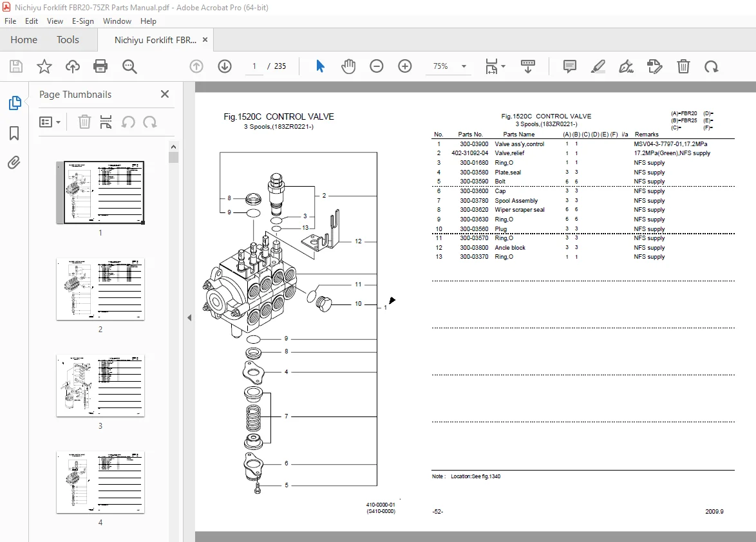Viewport: 756px width, 542px height.
Task: Delete selected thumbnails in the thumbnails panel
Action: tap(84, 122)
